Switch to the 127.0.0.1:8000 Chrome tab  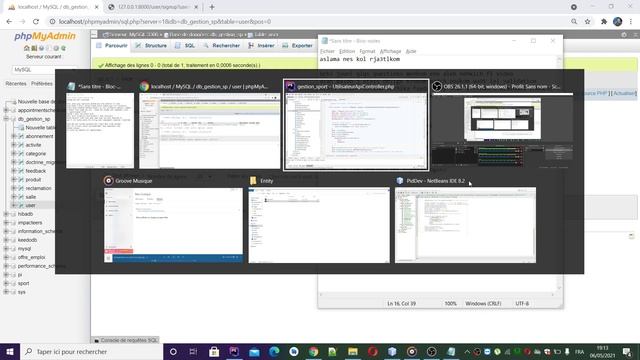(x=153, y=7)
